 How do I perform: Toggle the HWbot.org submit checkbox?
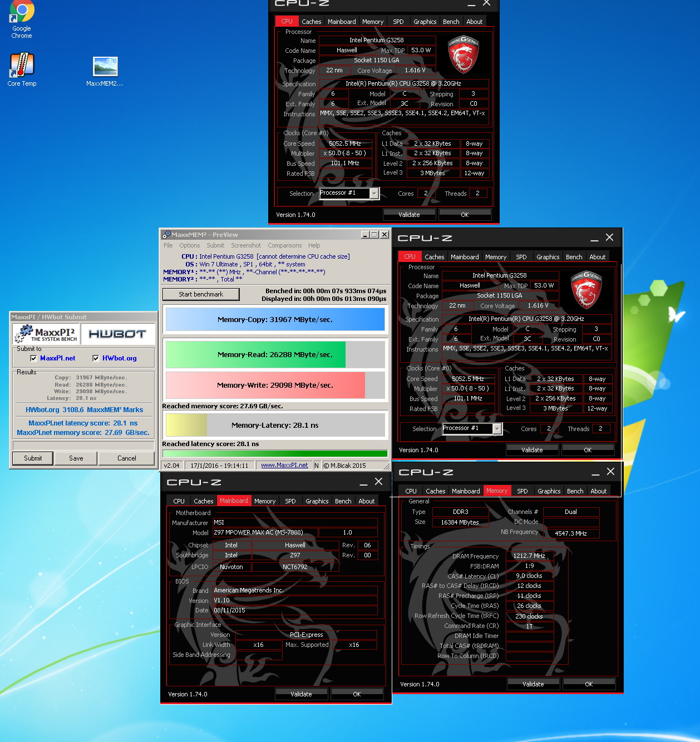click(96, 358)
